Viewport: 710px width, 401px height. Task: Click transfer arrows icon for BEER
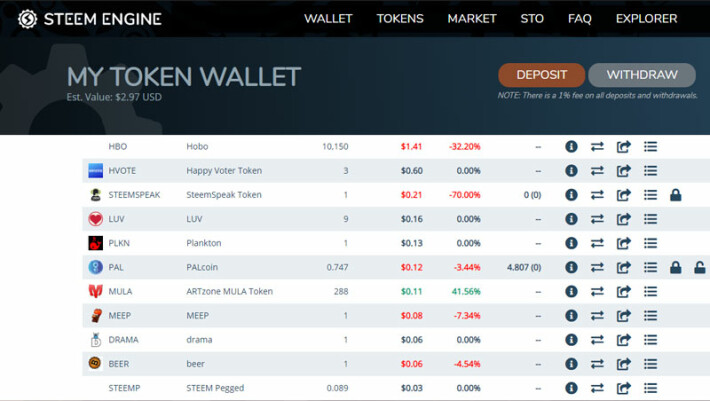tap(597, 364)
